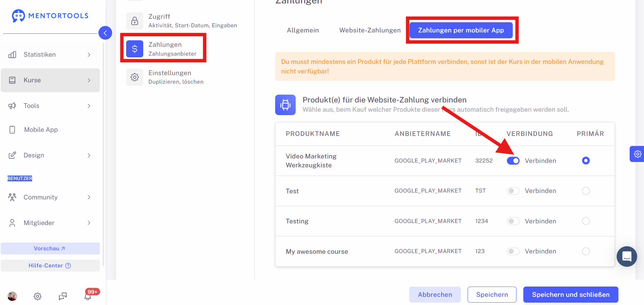Open the floating blue settings gear tab

tap(637, 154)
